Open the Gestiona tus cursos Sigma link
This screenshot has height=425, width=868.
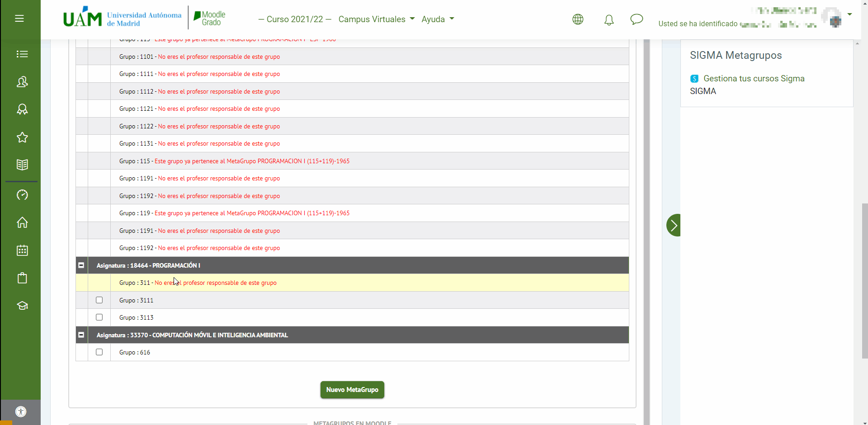click(x=754, y=79)
